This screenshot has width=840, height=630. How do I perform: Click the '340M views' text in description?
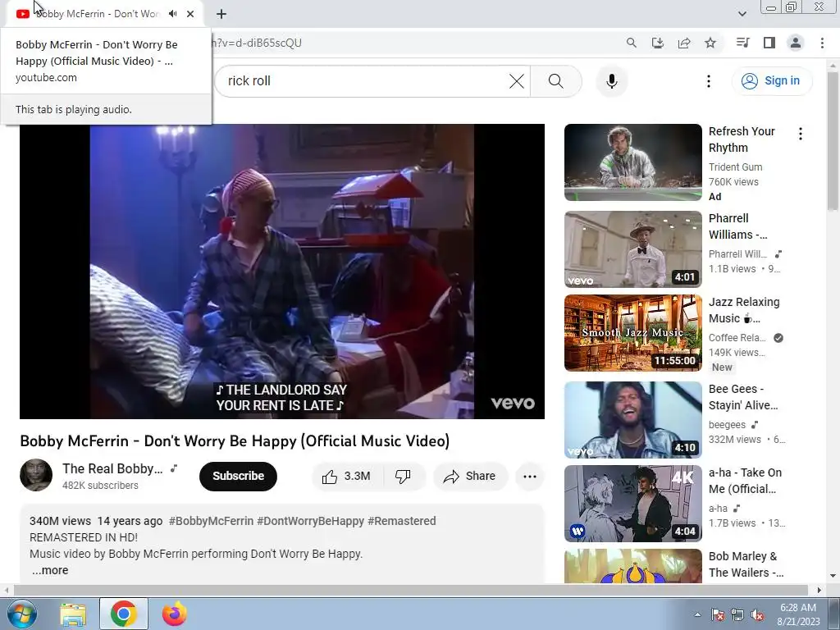pyautogui.click(x=60, y=521)
